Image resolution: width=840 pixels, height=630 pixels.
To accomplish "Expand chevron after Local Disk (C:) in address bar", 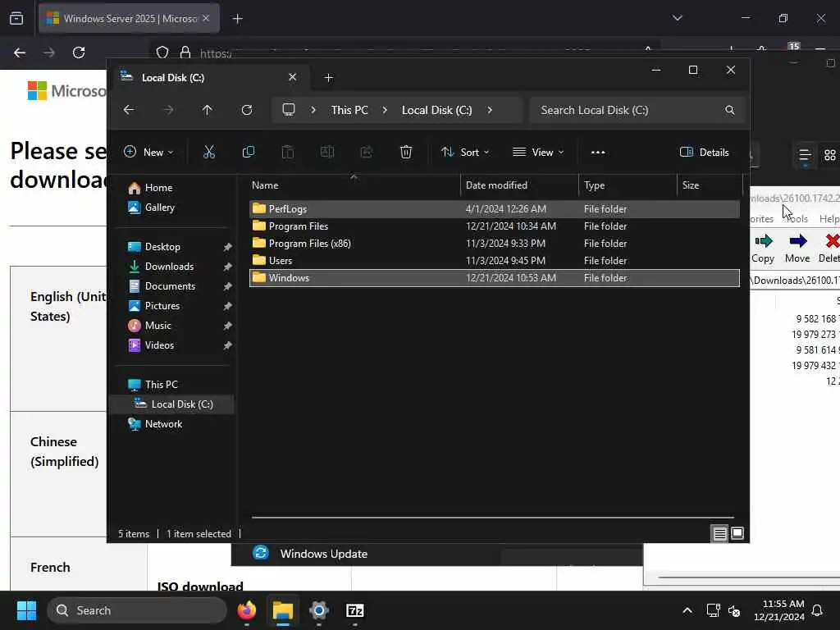I will tap(490, 110).
